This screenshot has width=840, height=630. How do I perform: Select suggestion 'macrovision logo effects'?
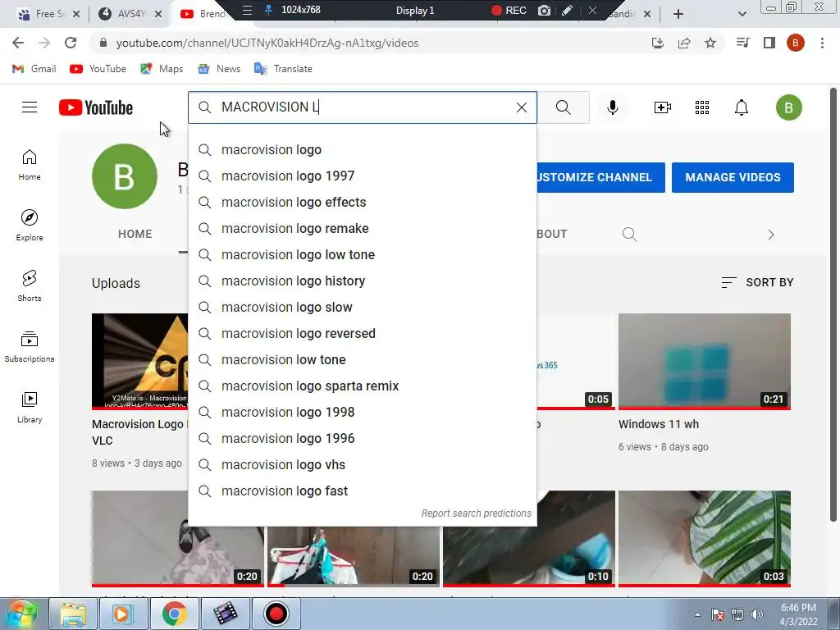(362, 202)
